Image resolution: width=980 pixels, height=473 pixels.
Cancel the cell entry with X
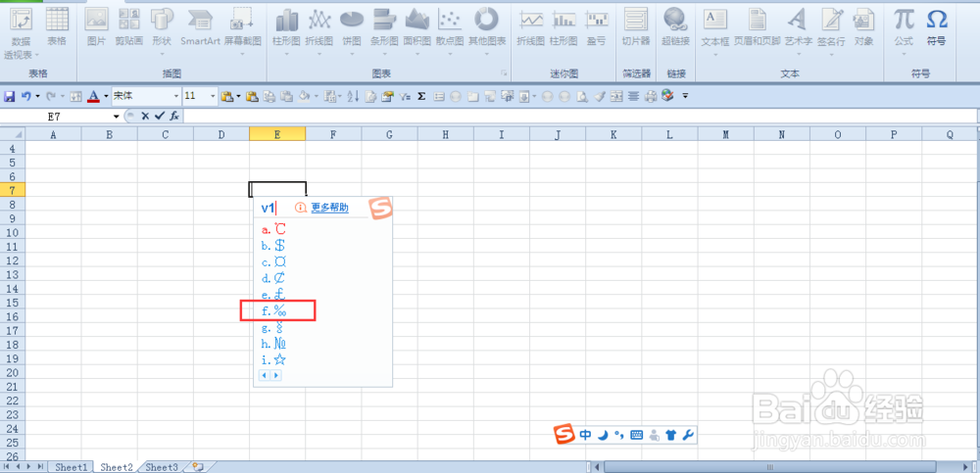click(x=145, y=116)
